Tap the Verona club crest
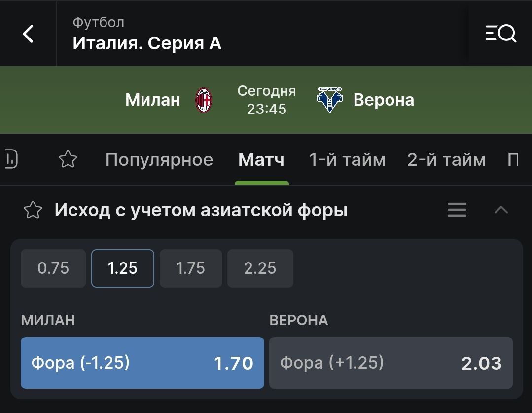The height and width of the screenshot is (413, 532). 329,100
